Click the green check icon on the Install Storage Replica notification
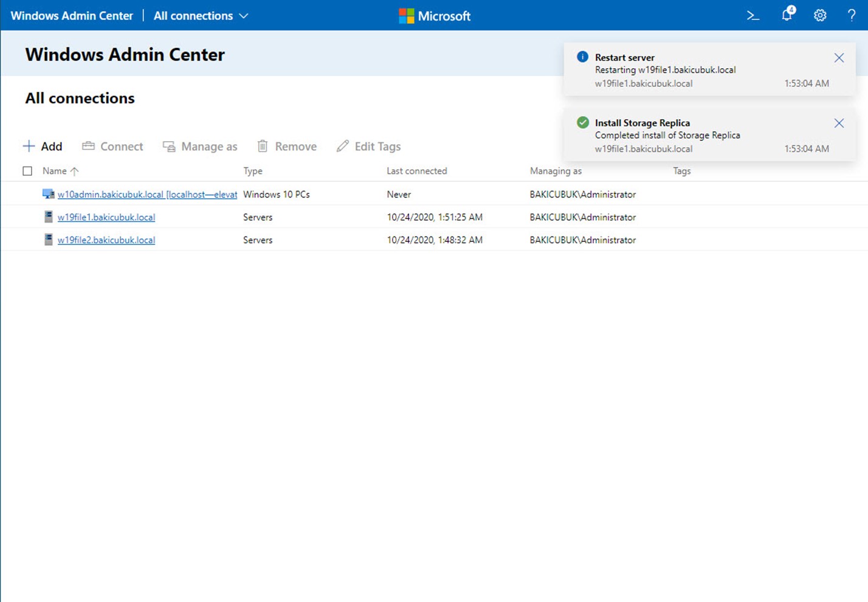This screenshot has width=868, height=602. coord(582,122)
